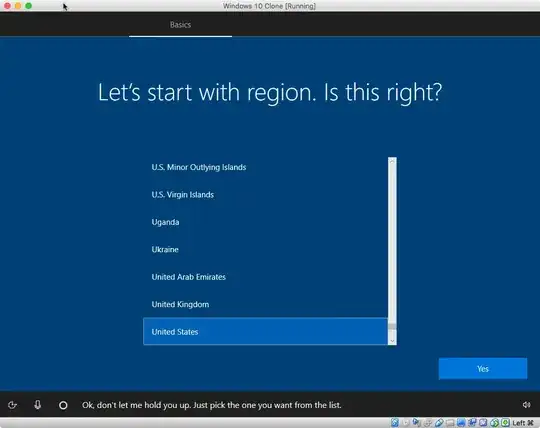This screenshot has height=428, width=540.
Task: Select Ukraine as the region
Action: tap(265, 249)
